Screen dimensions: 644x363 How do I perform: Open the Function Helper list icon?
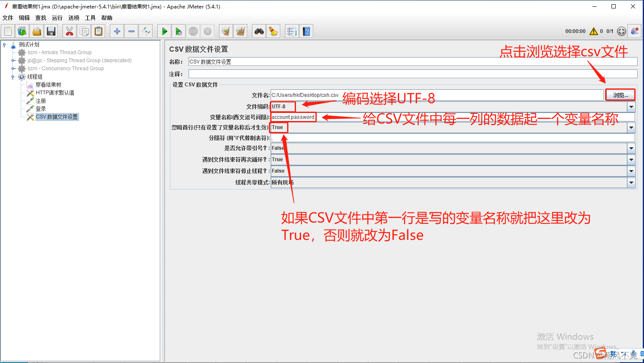[292, 31]
